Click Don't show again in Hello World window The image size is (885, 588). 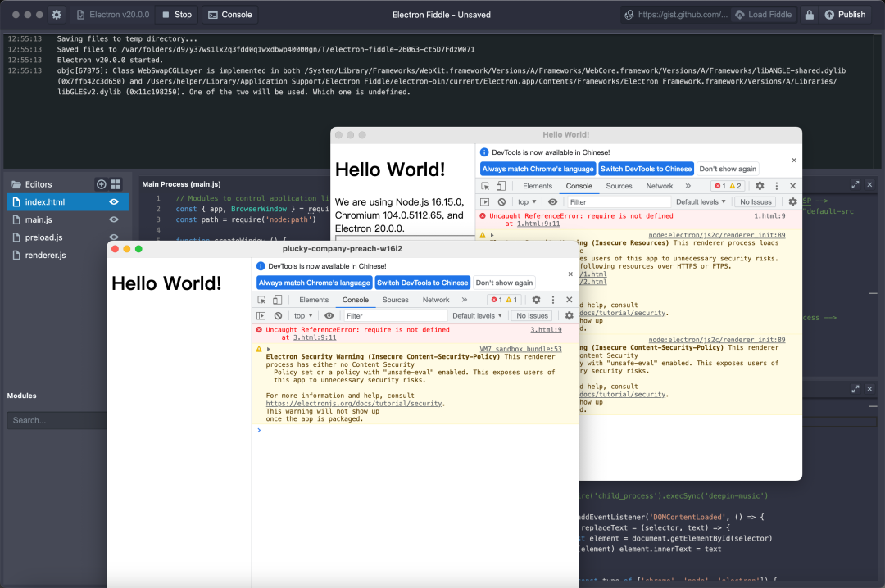point(728,169)
